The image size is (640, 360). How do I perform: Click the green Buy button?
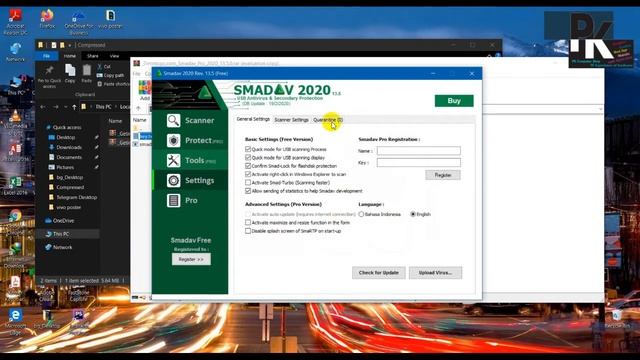pyautogui.click(x=454, y=101)
